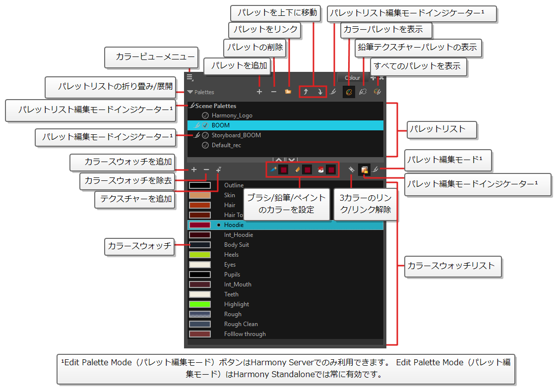Close the Colour view
The height and width of the screenshot is (392, 559).
click(381, 78)
